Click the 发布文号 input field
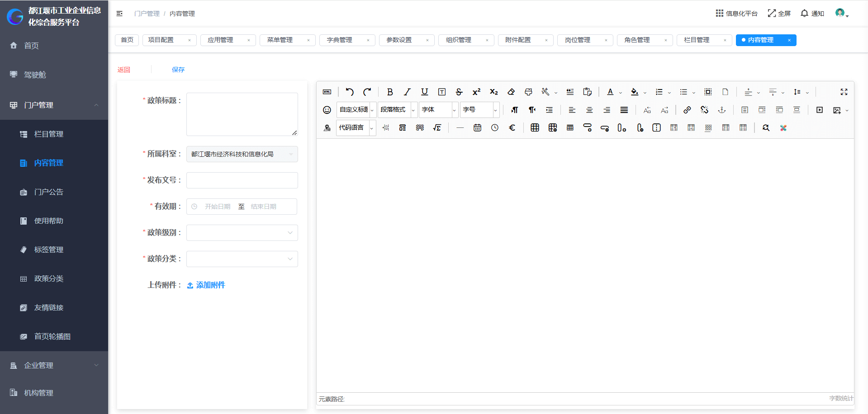Image resolution: width=868 pixels, height=414 pixels. [x=242, y=180]
